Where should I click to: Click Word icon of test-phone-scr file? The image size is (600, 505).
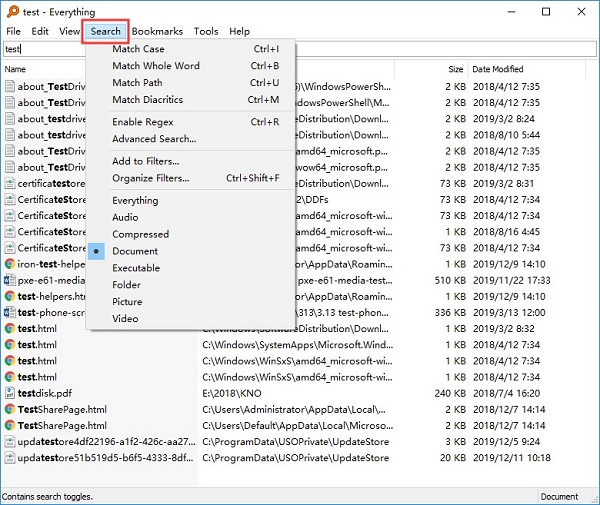10,313
